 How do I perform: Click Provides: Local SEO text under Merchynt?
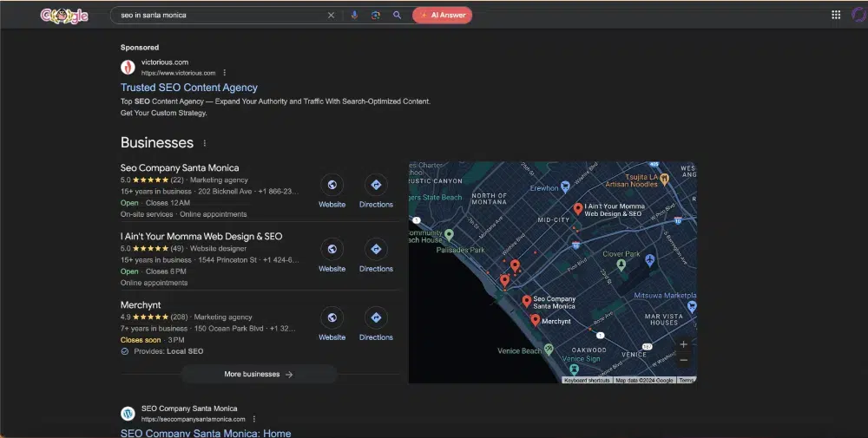point(168,351)
